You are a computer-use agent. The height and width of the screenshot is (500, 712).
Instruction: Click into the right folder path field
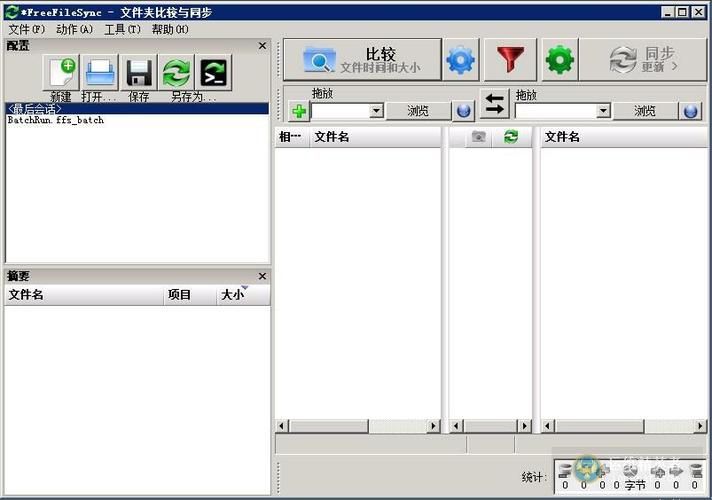tap(556, 110)
